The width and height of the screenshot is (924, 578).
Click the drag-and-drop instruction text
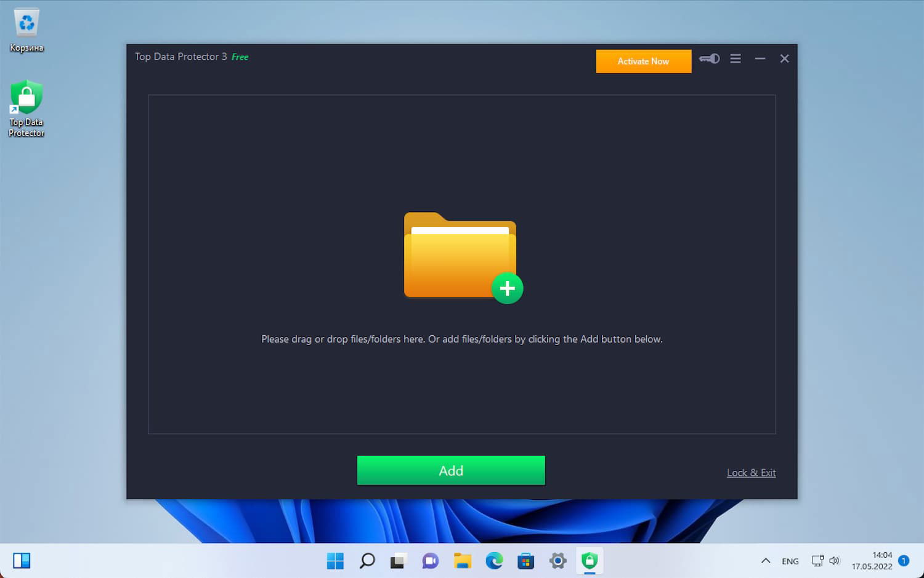click(x=462, y=339)
